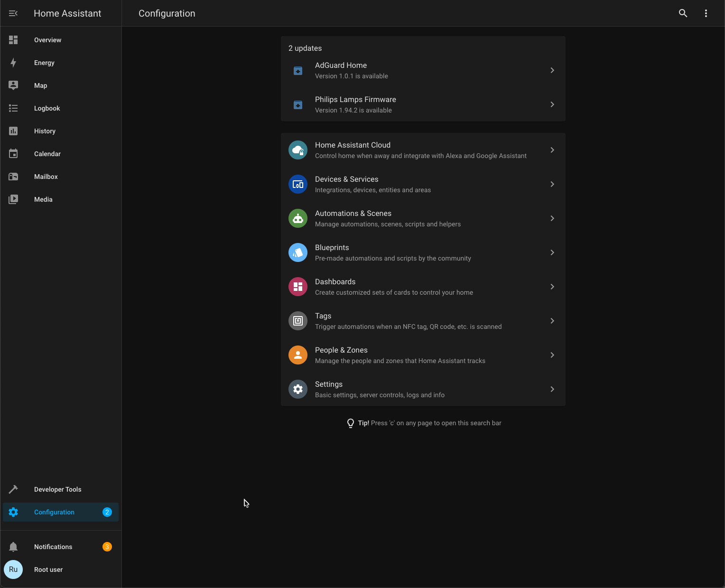The width and height of the screenshot is (725, 588).
Task: Open the Home Assistant Cloud chevron
Action: tap(552, 150)
